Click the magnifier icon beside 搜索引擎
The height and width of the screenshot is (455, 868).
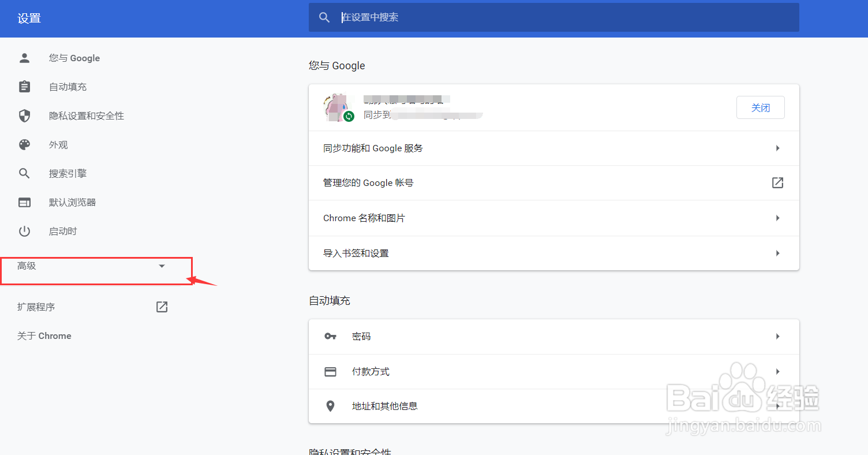[x=24, y=173]
